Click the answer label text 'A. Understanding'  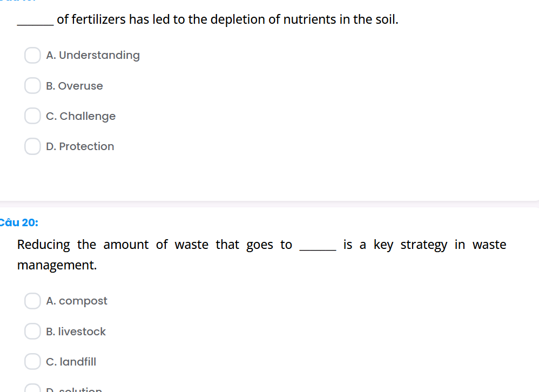(x=93, y=55)
